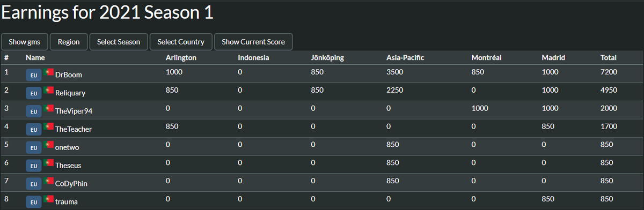Open player TheViper94's name

(74, 111)
